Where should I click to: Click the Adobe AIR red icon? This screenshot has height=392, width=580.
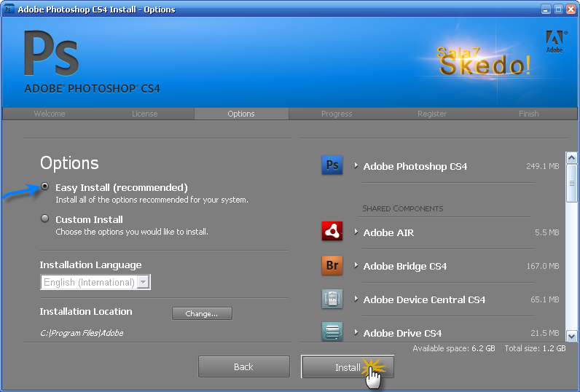(x=332, y=231)
